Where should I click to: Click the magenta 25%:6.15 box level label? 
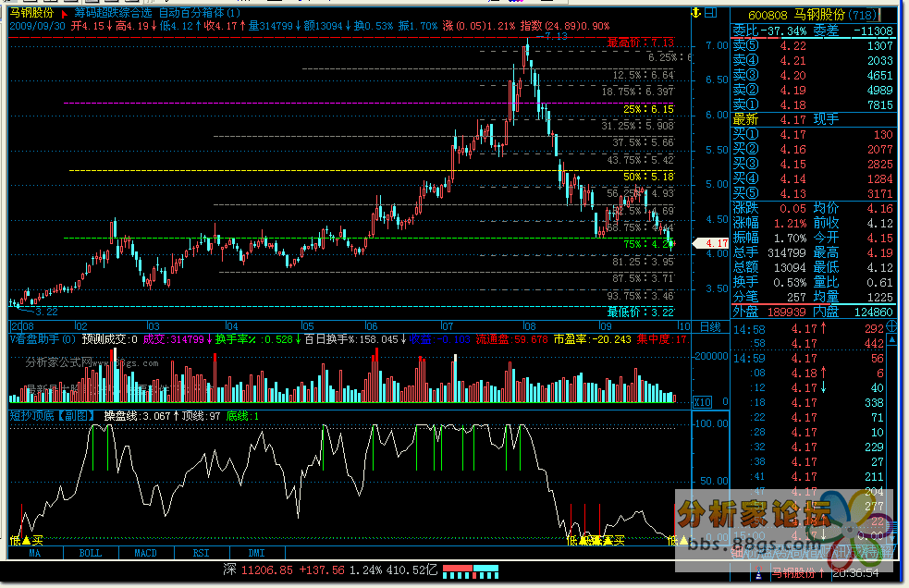(649, 109)
